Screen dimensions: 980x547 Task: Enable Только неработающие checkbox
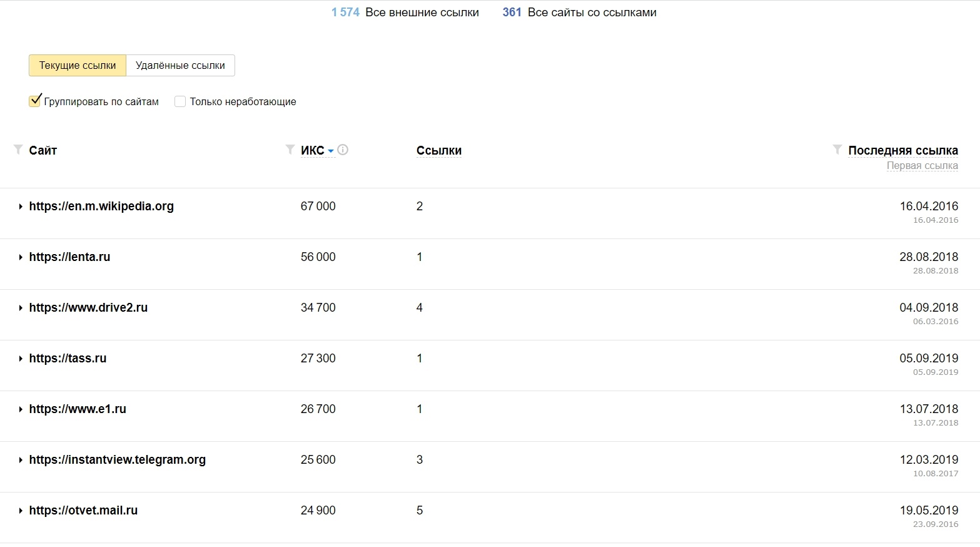click(180, 101)
